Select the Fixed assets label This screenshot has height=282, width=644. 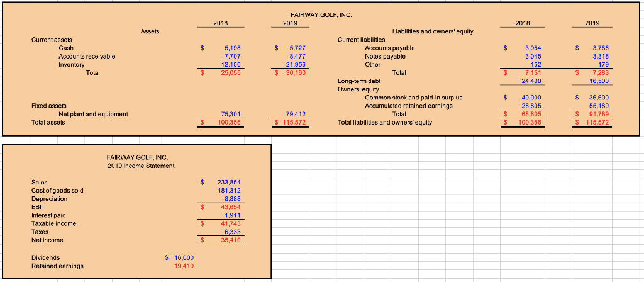49,106
